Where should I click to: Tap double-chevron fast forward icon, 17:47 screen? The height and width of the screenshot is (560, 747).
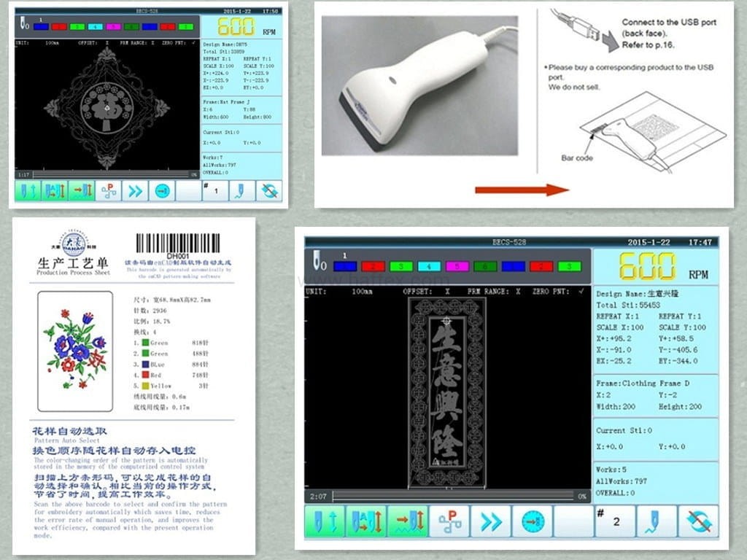tap(490, 522)
